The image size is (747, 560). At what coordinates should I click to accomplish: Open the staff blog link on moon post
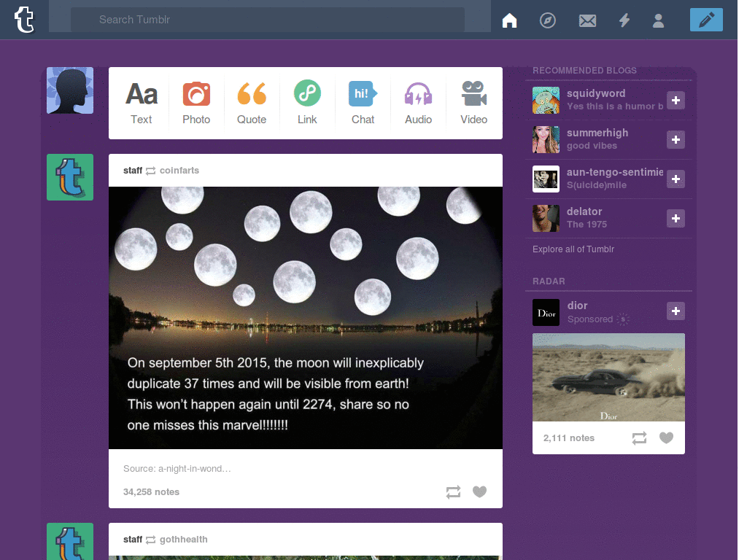click(x=133, y=171)
